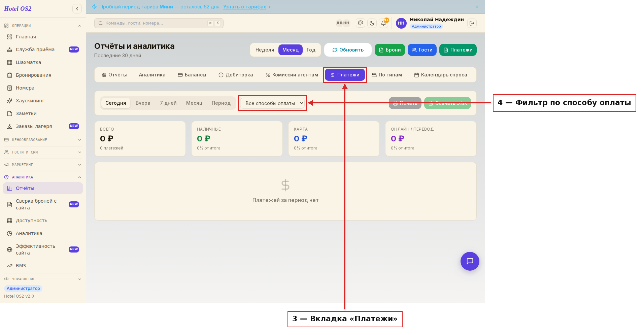
Task: Click the Обновить button
Action: (348, 50)
